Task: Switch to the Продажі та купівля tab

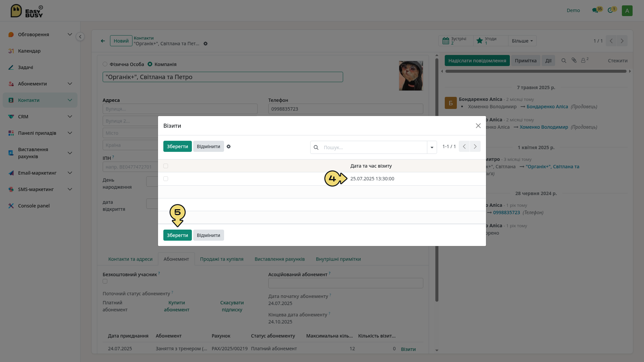Action: coord(222,259)
